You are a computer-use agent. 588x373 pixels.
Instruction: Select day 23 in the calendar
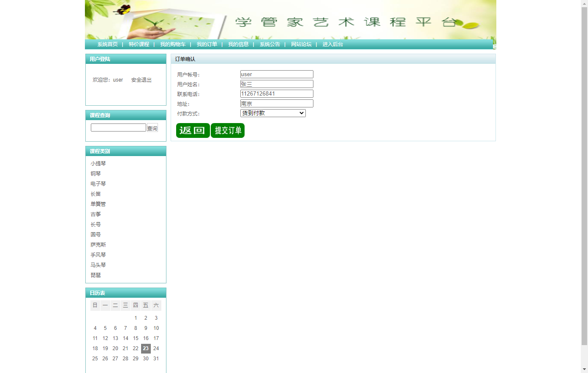pos(146,348)
